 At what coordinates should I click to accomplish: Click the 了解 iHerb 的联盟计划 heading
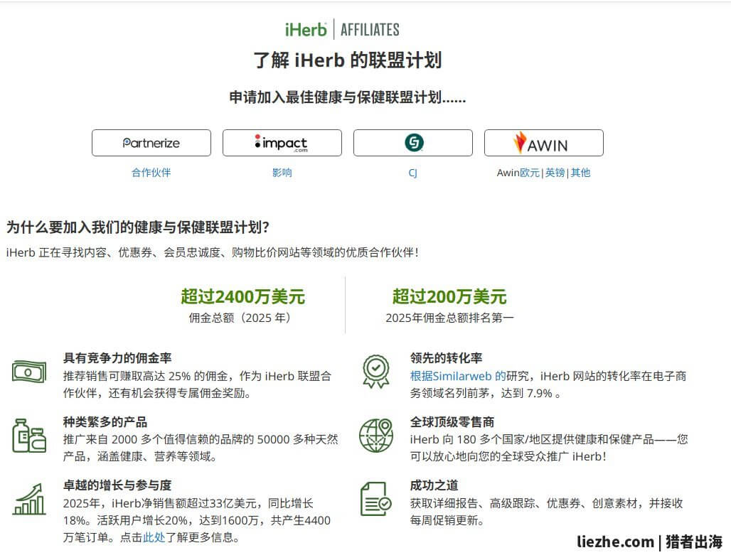[347, 60]
